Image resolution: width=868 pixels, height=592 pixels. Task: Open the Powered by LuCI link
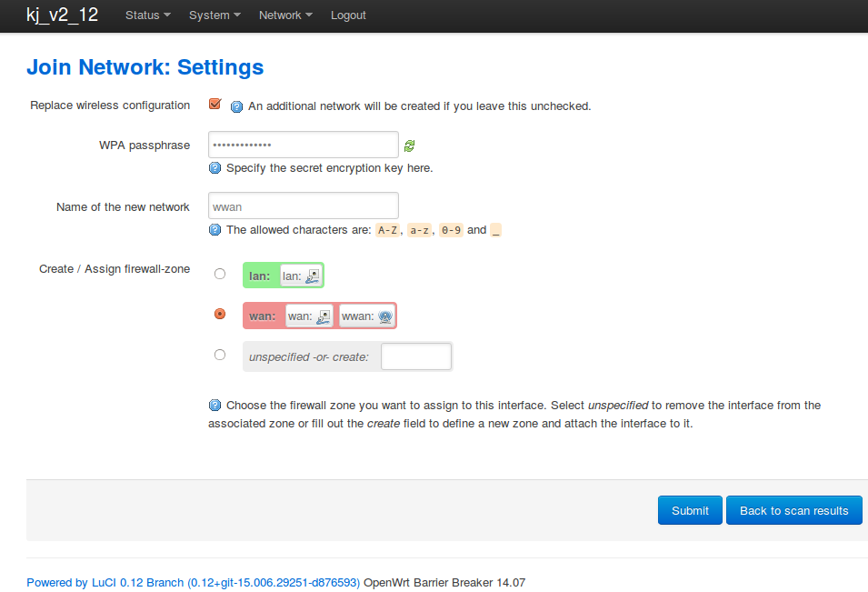tap(193, 582)
